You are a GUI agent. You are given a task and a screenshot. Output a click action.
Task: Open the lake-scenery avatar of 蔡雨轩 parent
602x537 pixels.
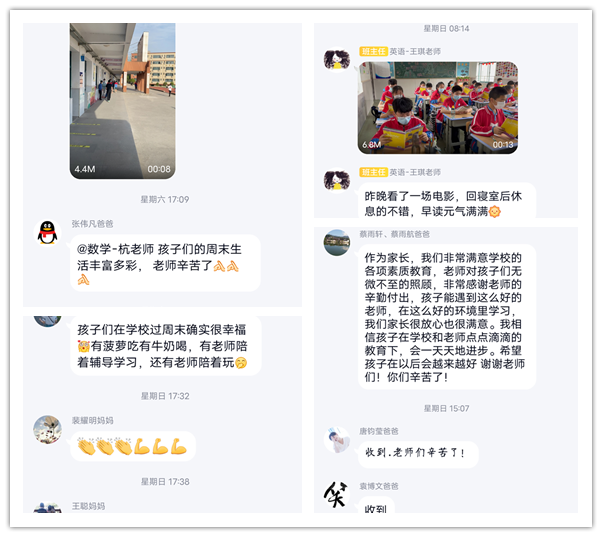[337, 243]
